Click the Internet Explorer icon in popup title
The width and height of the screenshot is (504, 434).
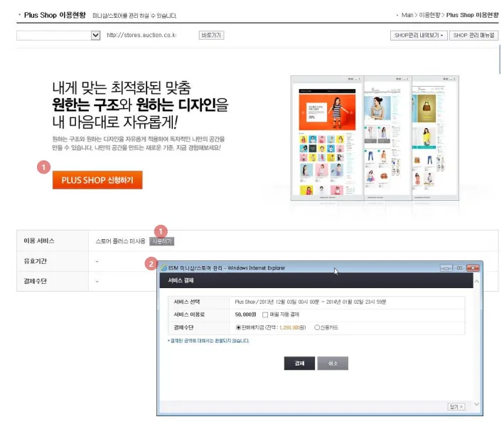164,268
